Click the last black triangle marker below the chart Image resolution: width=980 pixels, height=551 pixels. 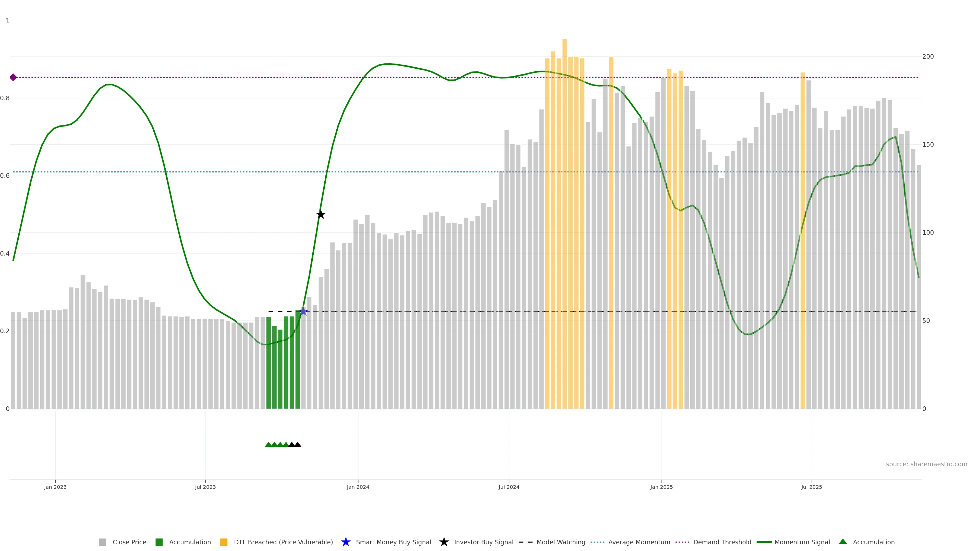[298, 445]
